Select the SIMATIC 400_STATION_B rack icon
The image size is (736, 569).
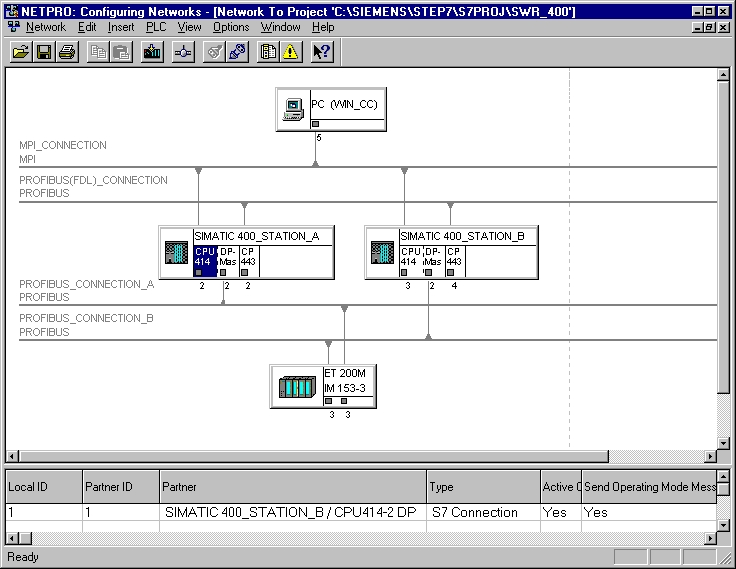383,253
